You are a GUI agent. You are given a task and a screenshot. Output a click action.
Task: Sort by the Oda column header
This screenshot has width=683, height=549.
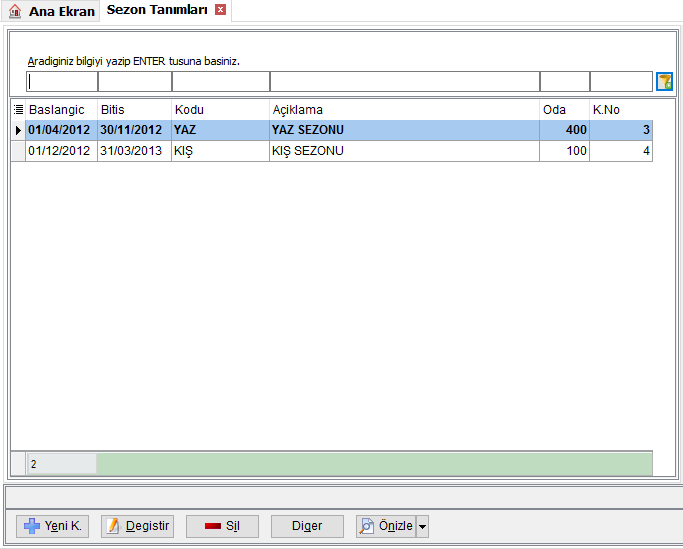[x=565, y=110]
